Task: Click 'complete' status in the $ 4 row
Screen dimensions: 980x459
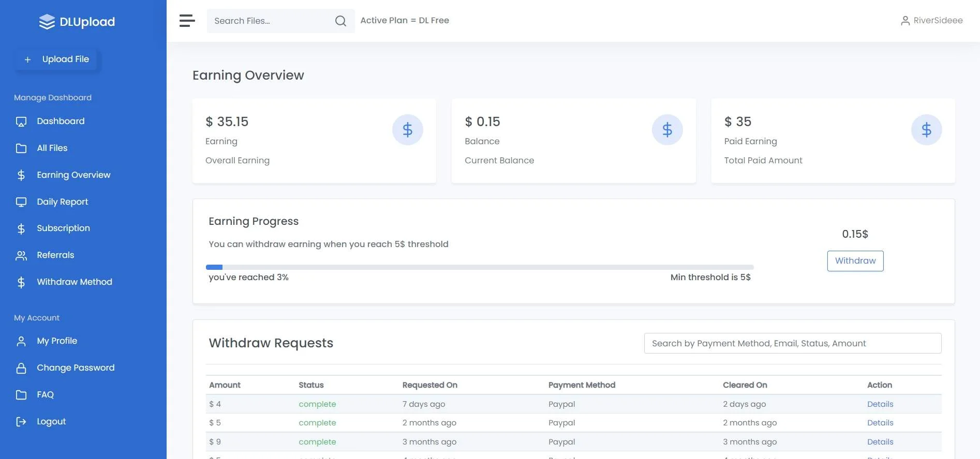Action: pos(317,404)
